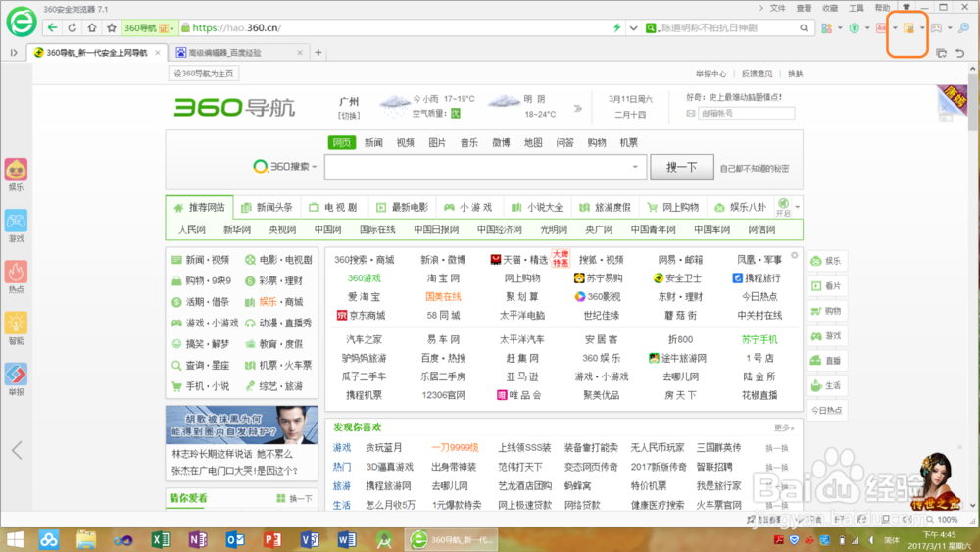980x552 pixels.
Task: Open PowerPoint from the taskbar
Action: click(x=271, y=539)
